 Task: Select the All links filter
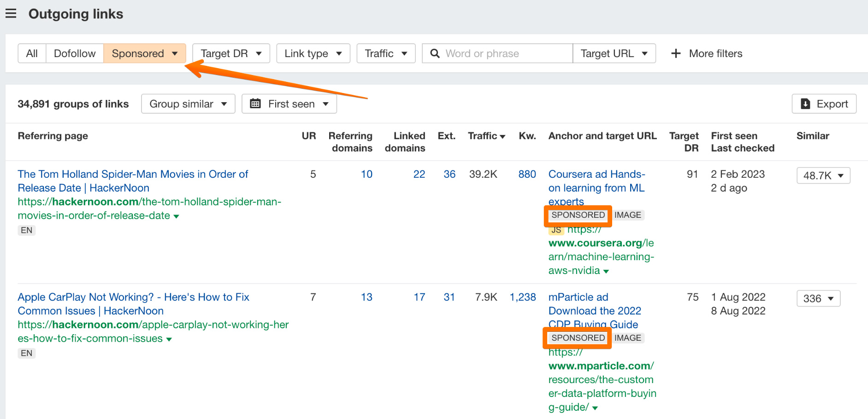click(32, 53)
